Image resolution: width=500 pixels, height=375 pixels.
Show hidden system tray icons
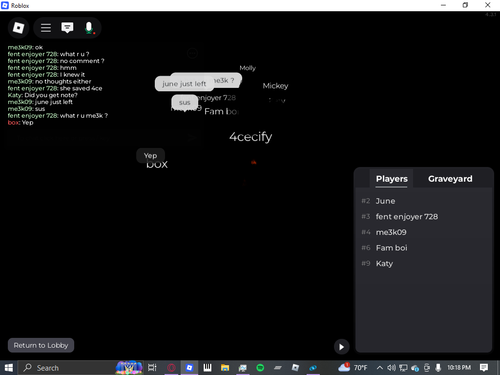(x=379, y=368)
